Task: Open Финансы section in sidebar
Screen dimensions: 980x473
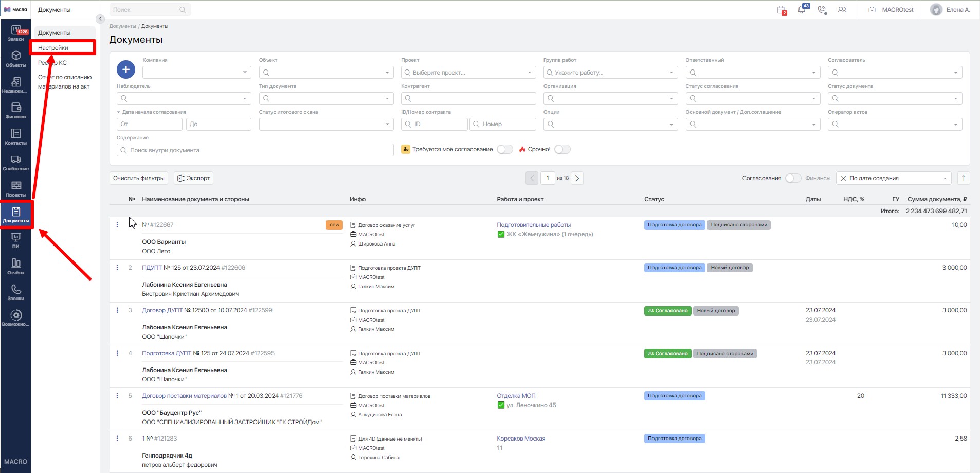Action: click(x=16, y=110)
